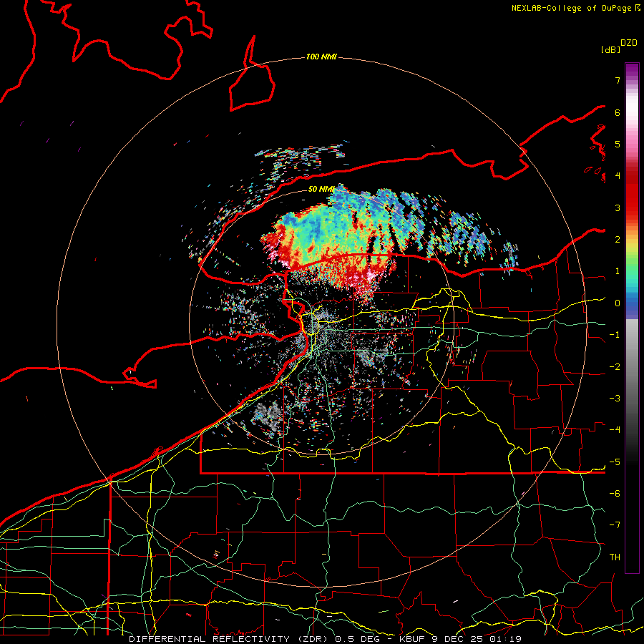Click the -4 value on color scale

[615, 430]
